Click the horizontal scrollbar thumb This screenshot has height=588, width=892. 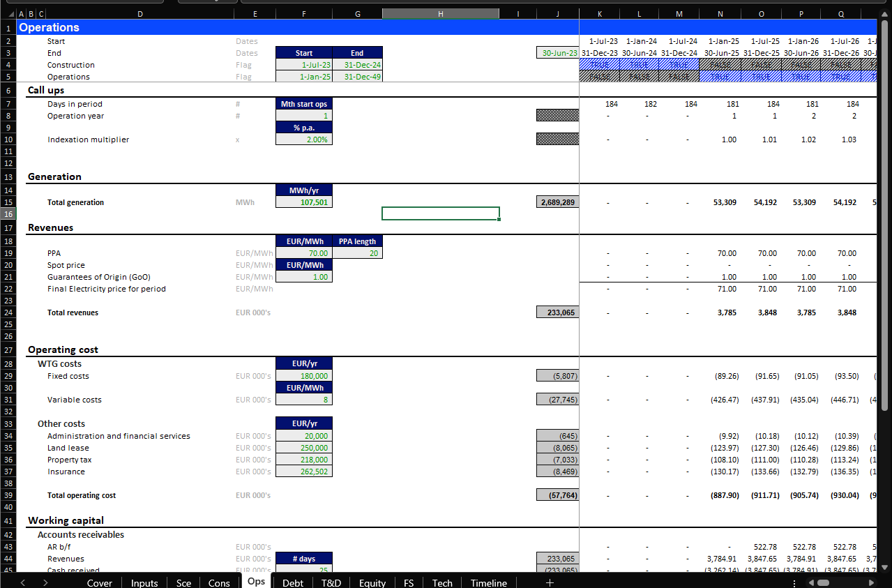[x=824, y=582]
